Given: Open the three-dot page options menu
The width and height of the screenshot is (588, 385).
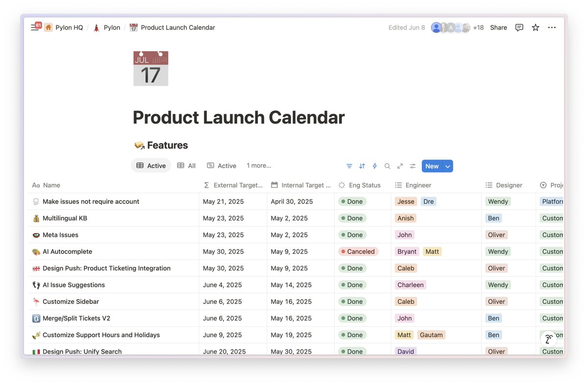Looking at the screenshot, I should [x=552, y=27].
